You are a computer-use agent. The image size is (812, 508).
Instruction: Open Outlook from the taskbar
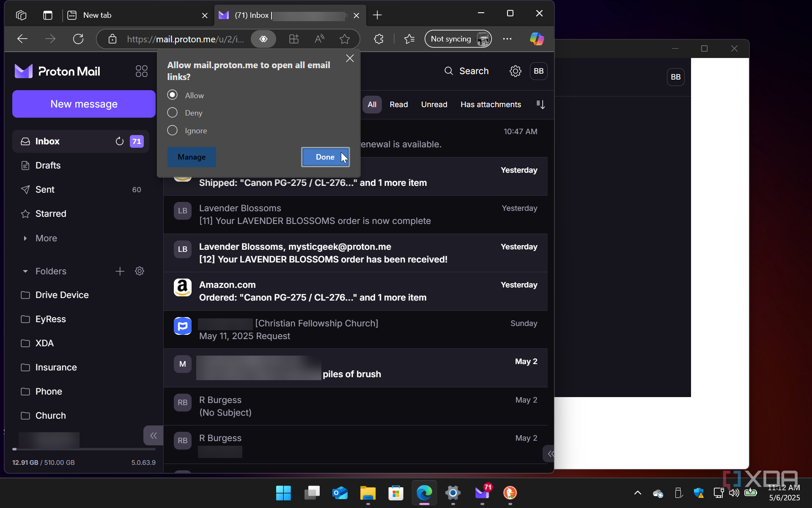[340, 493]
